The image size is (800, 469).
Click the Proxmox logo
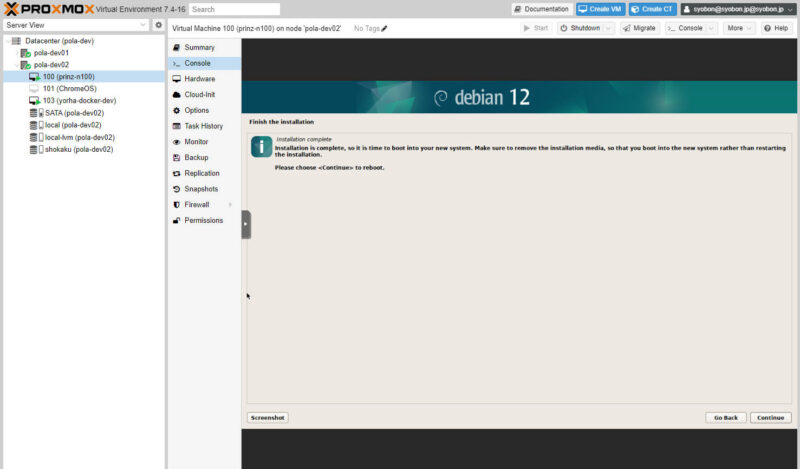pos(49,9)
